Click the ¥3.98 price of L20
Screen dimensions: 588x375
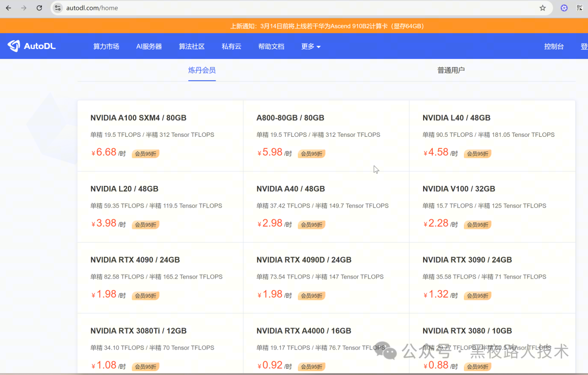(x=104, y=223)
